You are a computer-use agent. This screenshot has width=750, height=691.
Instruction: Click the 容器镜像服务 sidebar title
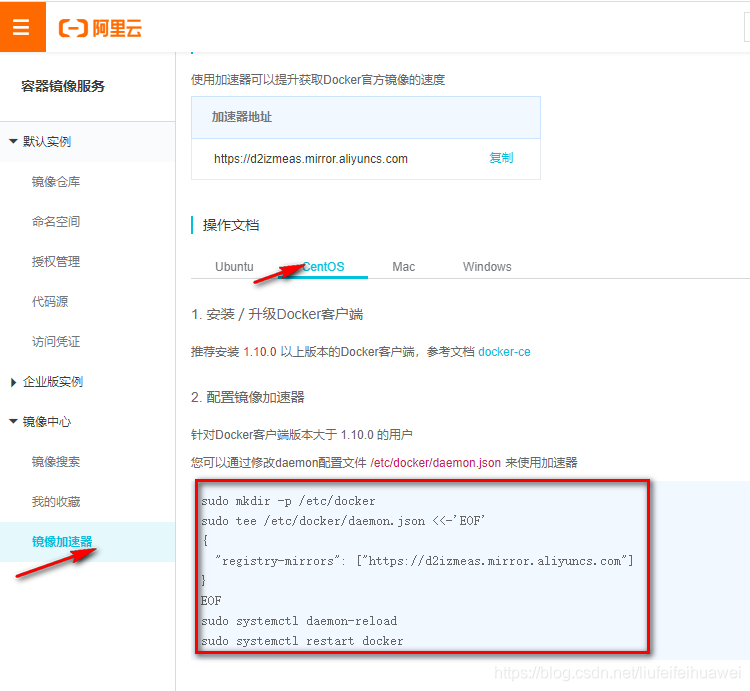[63, 86]
